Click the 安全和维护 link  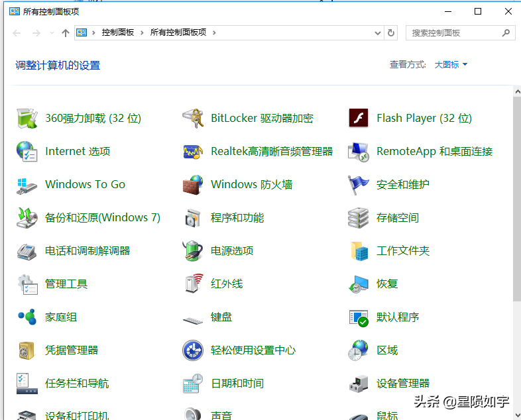click(403, 185)
